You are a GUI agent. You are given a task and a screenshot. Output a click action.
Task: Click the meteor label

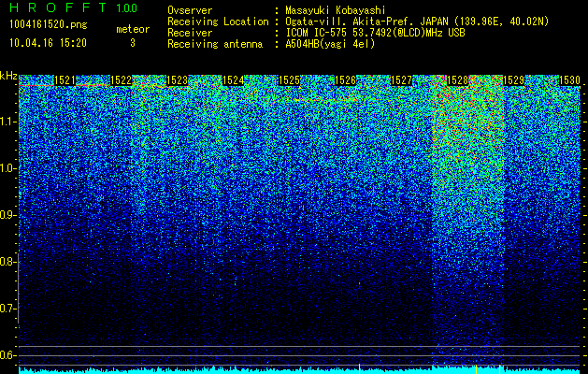pos(133,29)
